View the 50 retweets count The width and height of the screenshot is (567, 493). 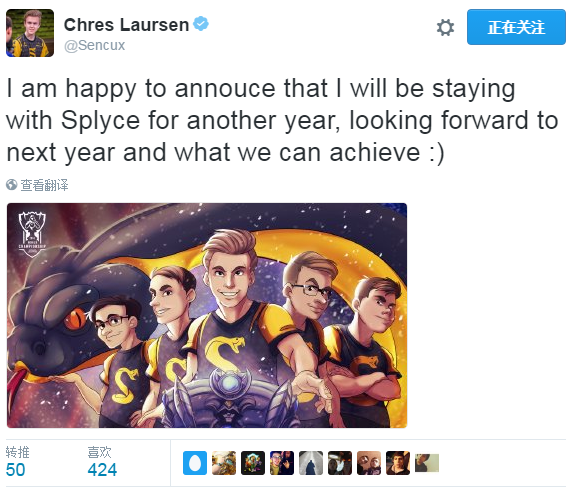[x=16, y=470]
